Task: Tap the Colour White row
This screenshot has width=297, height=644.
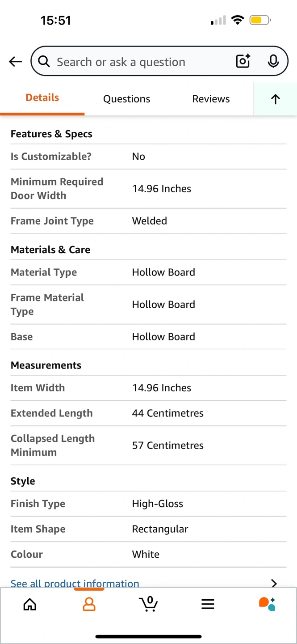Action: [x=148, y=554]
